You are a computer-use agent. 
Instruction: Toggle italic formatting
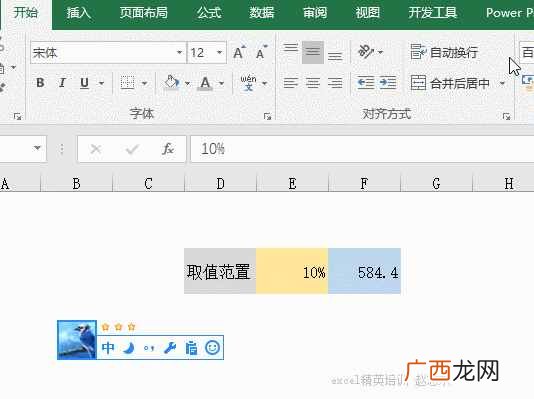pos(62,83)
